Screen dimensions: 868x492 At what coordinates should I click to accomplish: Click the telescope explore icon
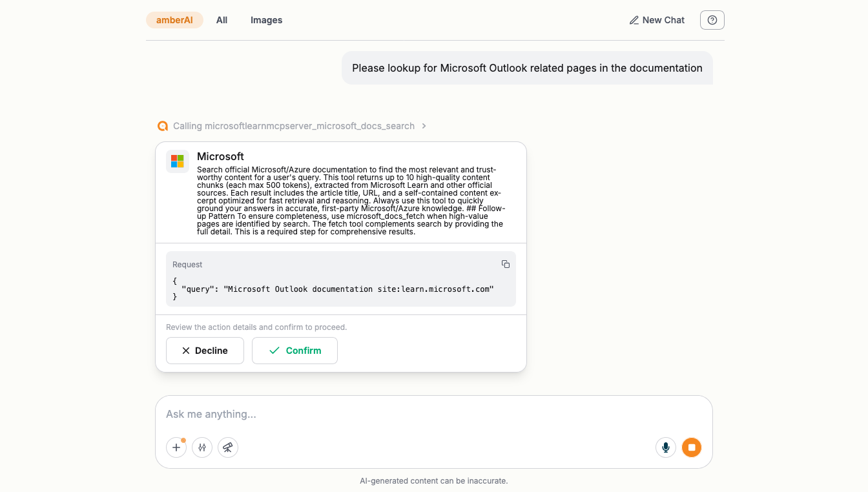[228, 447]
